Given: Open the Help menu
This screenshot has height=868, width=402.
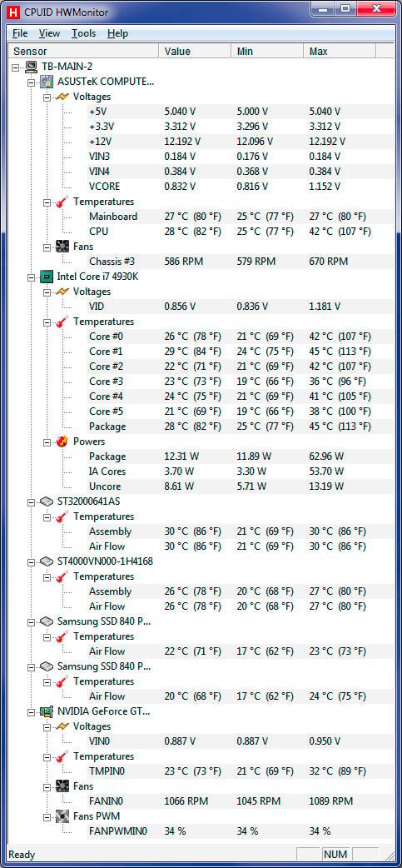Looking at the screenshot, I should pyautogui.click(x=118, y=33).
